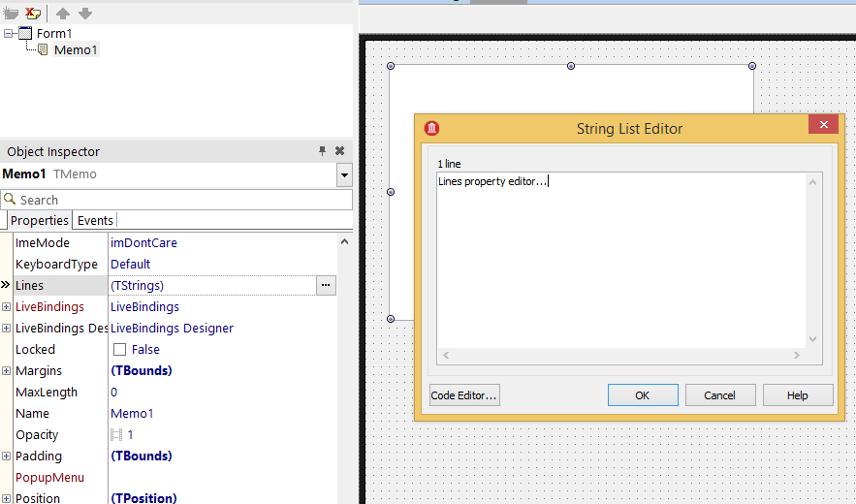Viewport: 856px width, 504px height.
Task: Click the bottom-left memo resize handle
Action: click(391, 319)
